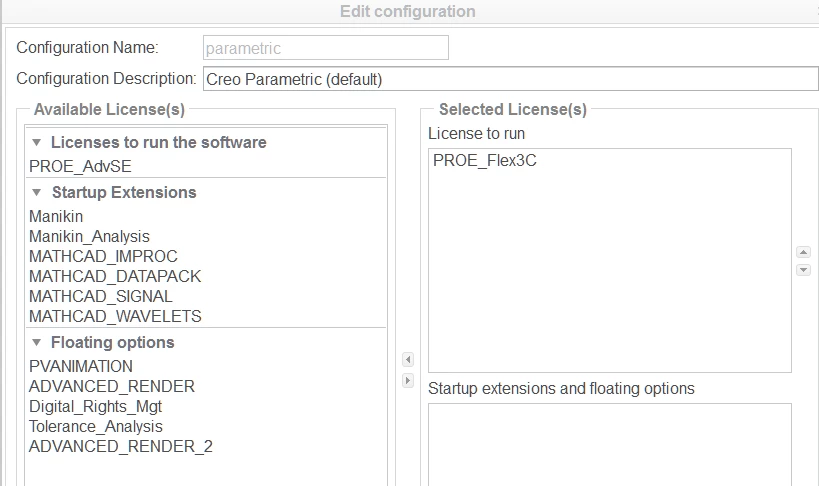Screen dimensions: 819x486
Task: Select PROE_AdvSE license
Action: (80, 166)
